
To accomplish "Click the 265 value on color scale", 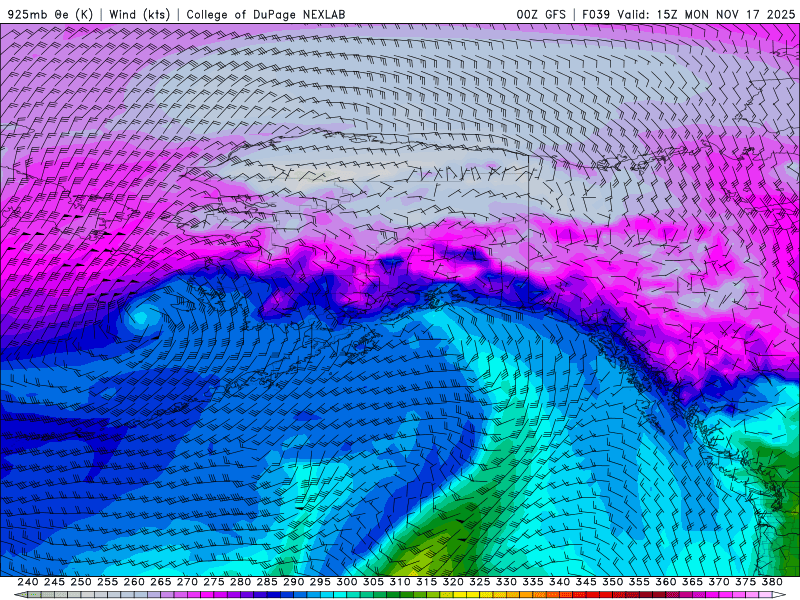I will [x=161, y=582].
